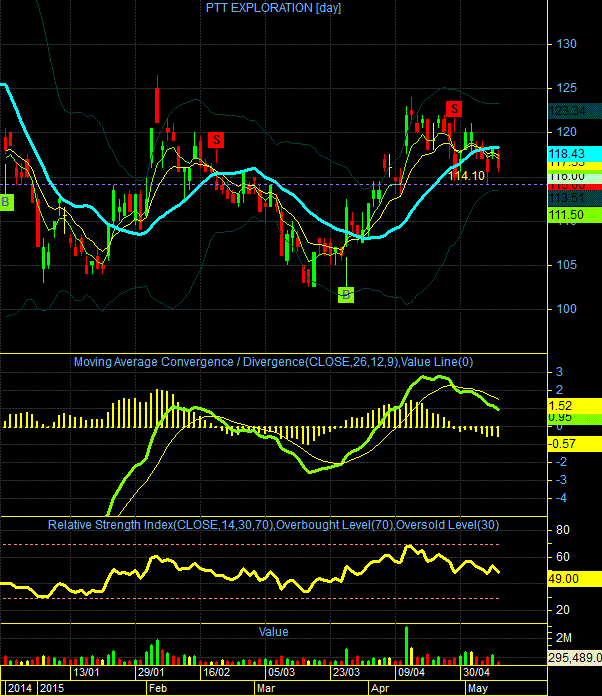
Task: Select the green B buy marker in late March
Action: pos(346,294)
